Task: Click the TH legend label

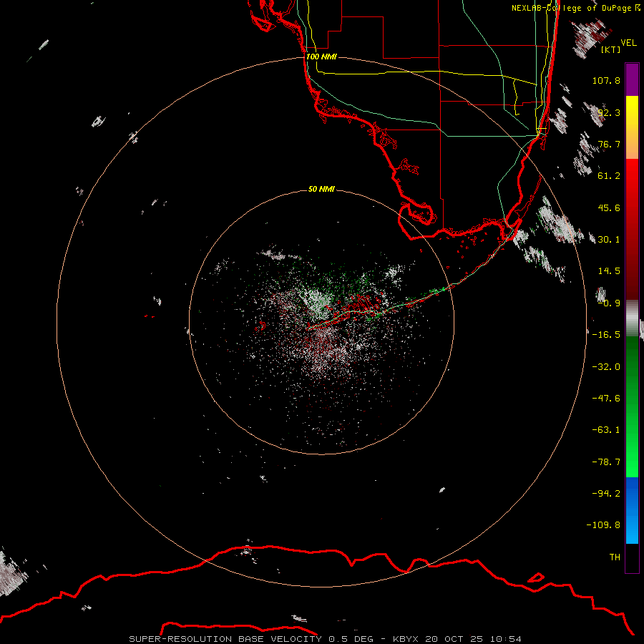Action: click(x=615, y=557)
